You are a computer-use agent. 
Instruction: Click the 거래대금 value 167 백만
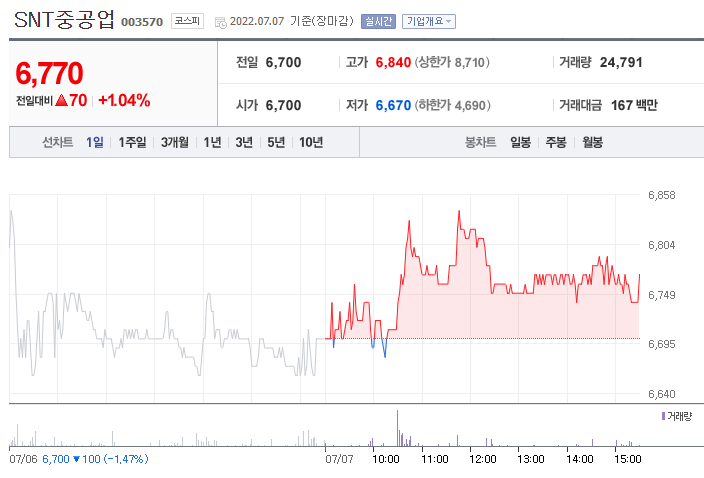click(634, 105)
